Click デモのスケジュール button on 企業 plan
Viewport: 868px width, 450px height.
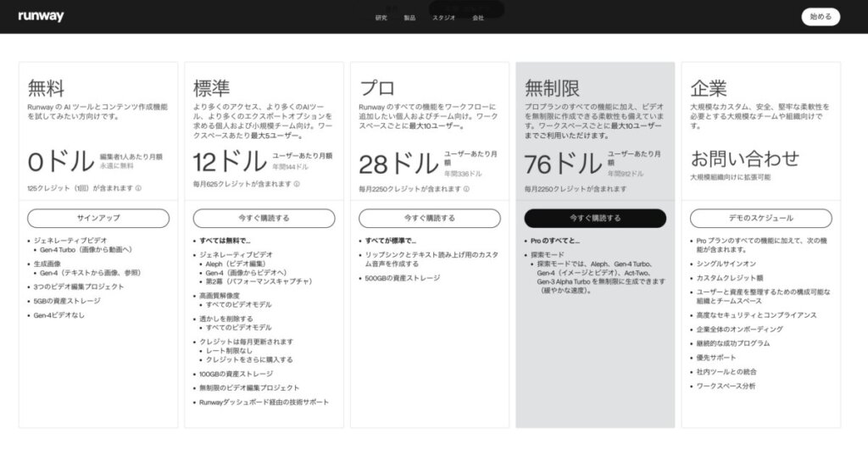[x=760, y=218]
